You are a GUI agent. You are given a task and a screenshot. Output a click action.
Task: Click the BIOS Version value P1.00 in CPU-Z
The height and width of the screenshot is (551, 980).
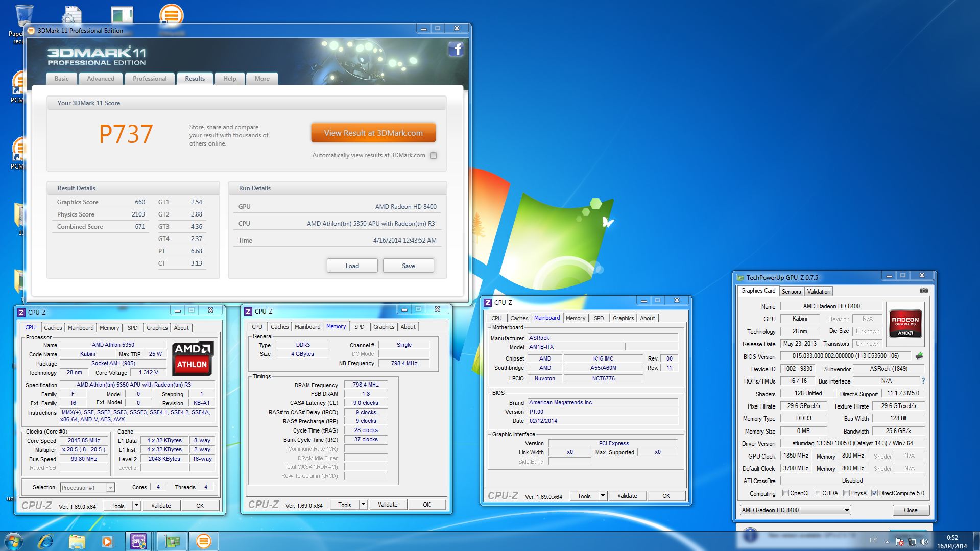coord(603,412)
